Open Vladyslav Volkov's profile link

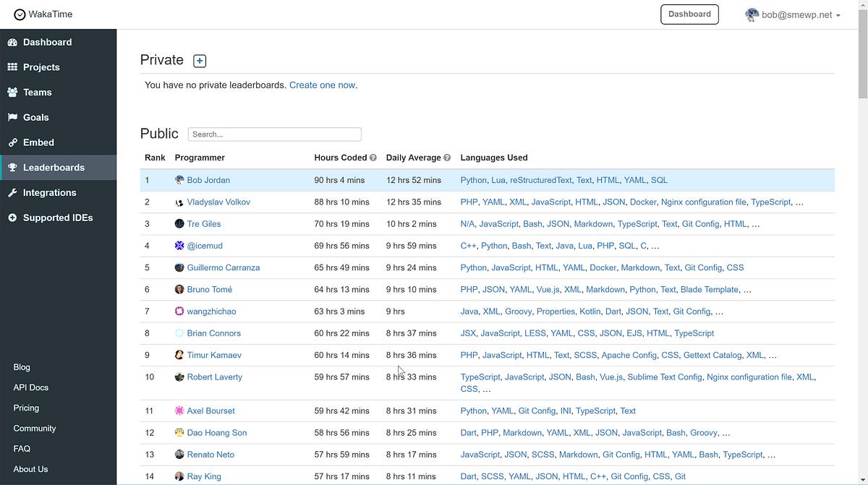click(218, 202)
